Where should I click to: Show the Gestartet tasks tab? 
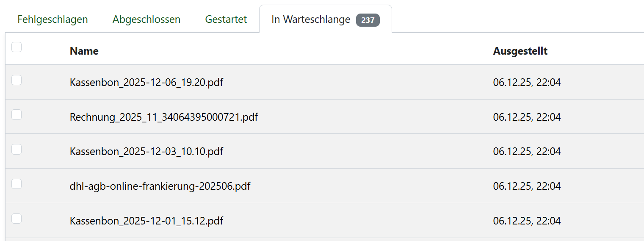click(x=226, y=19)
